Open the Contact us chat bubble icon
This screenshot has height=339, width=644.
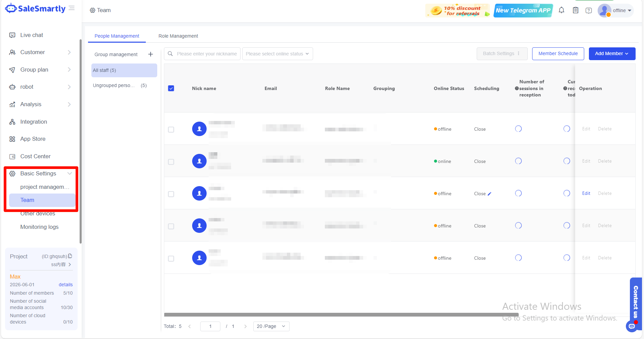(x=632, y=326)
